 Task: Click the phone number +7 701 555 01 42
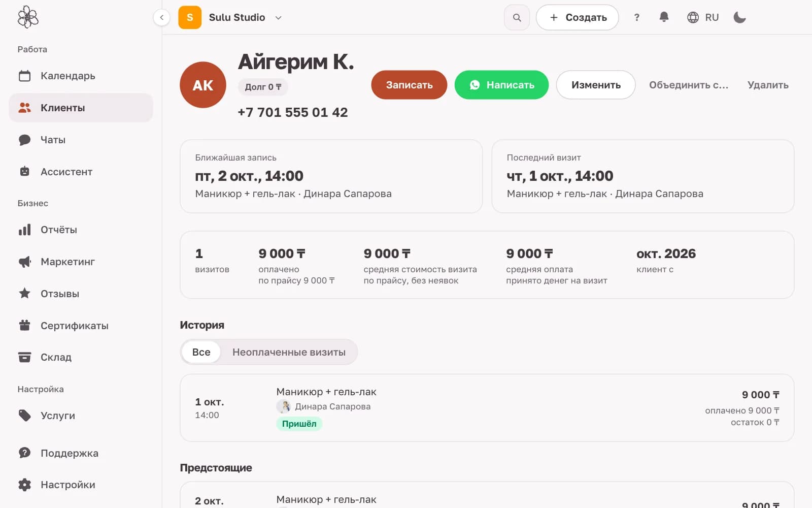293,112
